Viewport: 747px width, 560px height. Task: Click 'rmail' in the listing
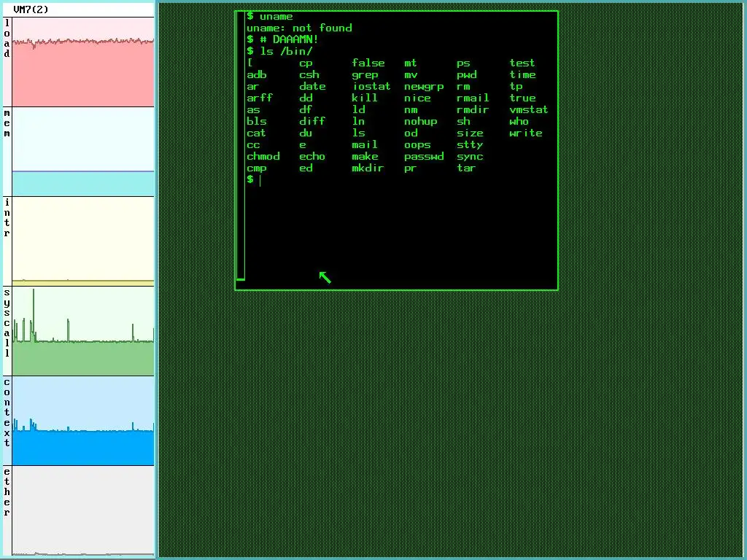coord(473,98)
